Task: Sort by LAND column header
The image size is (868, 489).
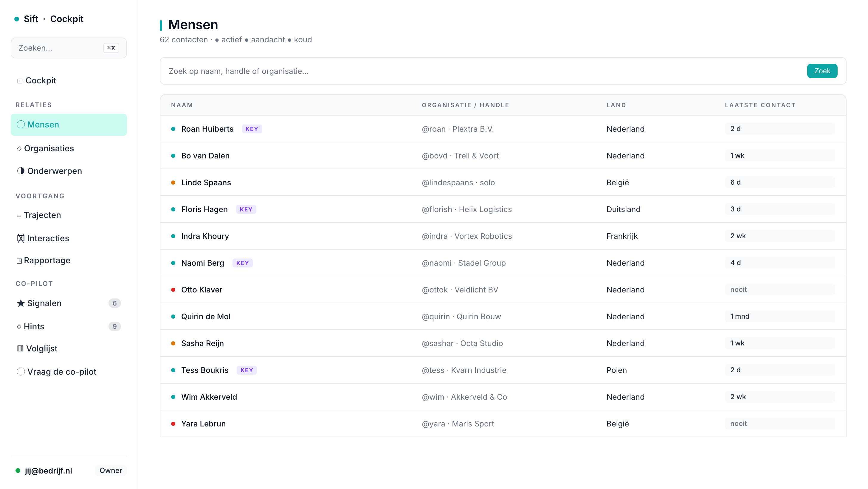Action: (616, 105)
